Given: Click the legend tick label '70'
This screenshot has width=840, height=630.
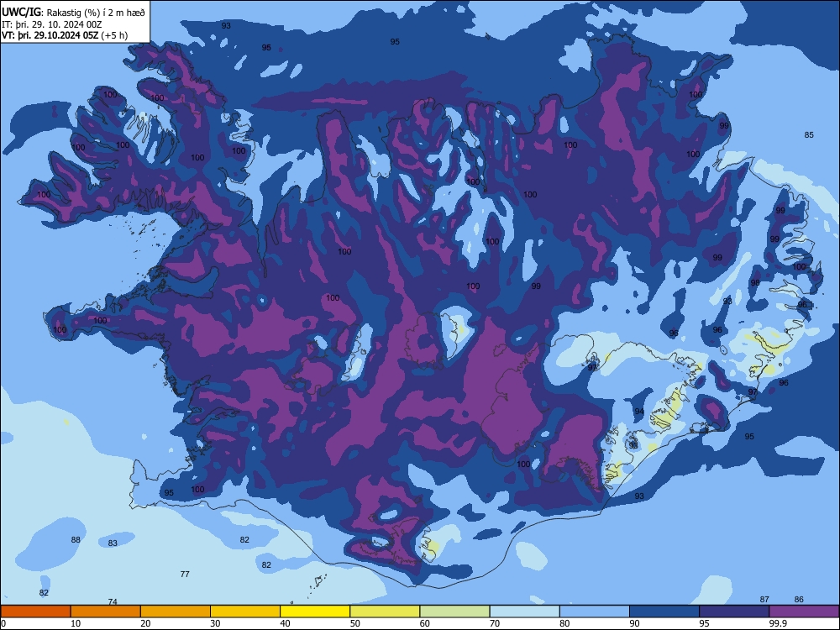Looking at the screenshot, I should [495, 623].
